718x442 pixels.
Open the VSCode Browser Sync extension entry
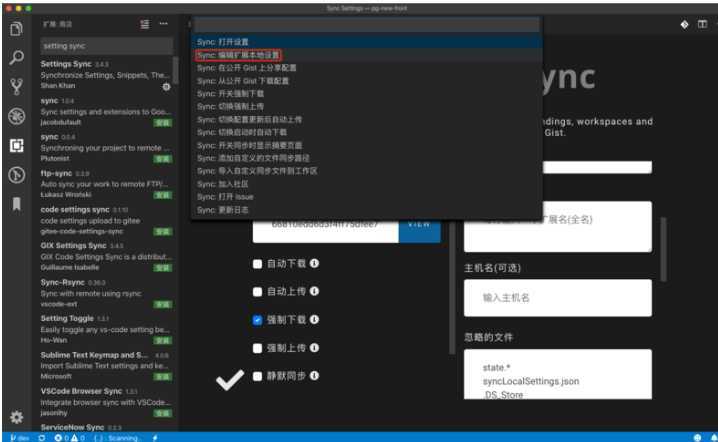pyautogui.click(x=107, y=402)
